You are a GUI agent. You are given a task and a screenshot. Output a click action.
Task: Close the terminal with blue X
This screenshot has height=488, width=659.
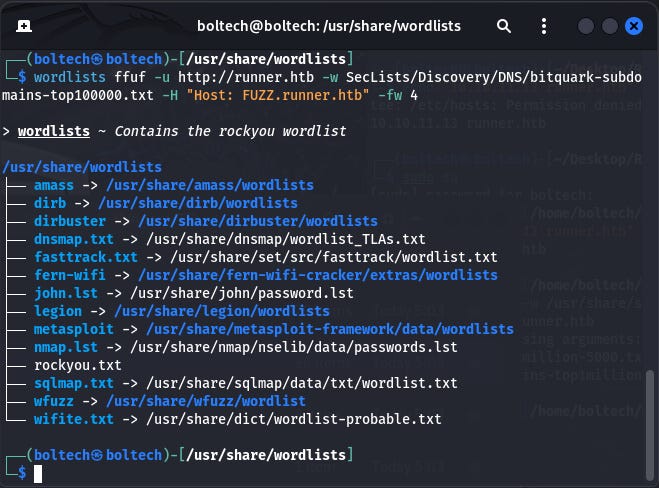click(x=634, y=26)
